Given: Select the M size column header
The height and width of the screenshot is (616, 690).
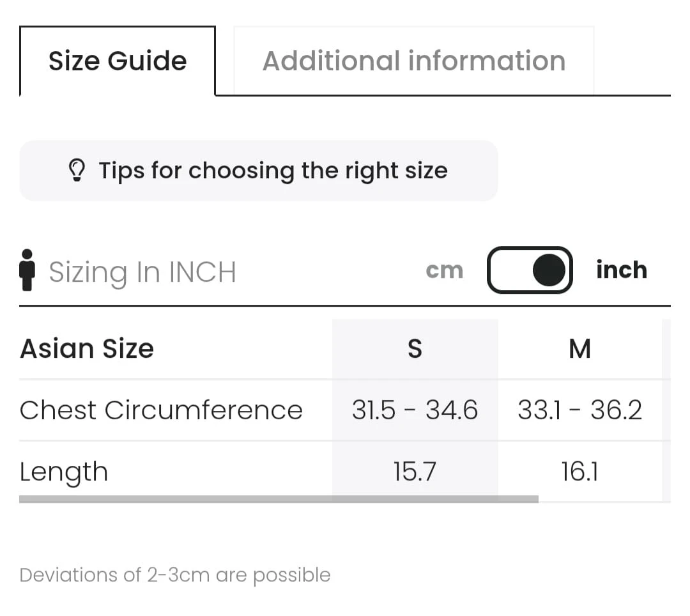Looking at the screenshot, I should point(579,349).
